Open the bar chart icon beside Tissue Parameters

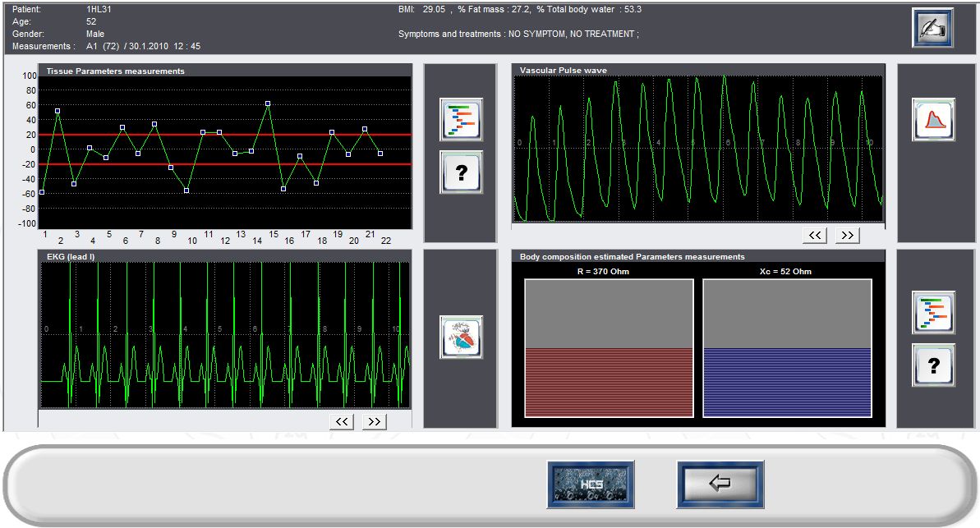pyautogui.click(x=461, y=120)
